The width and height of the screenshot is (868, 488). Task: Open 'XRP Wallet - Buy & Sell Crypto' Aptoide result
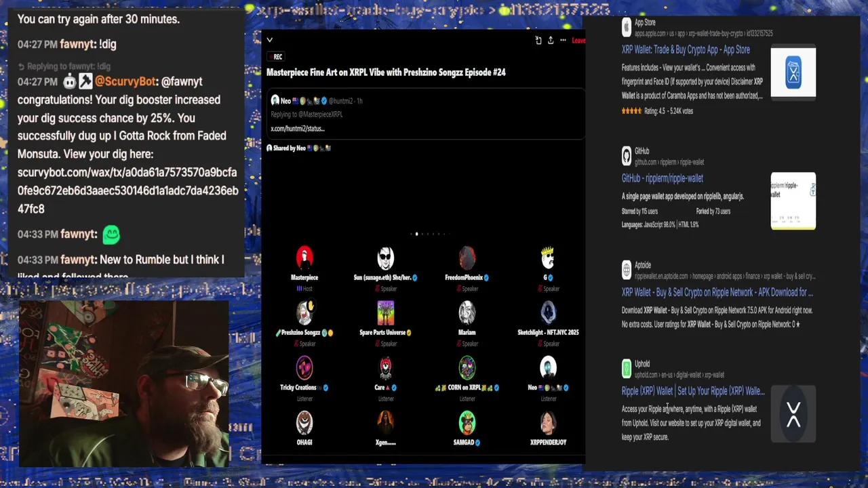click(717, 292)
